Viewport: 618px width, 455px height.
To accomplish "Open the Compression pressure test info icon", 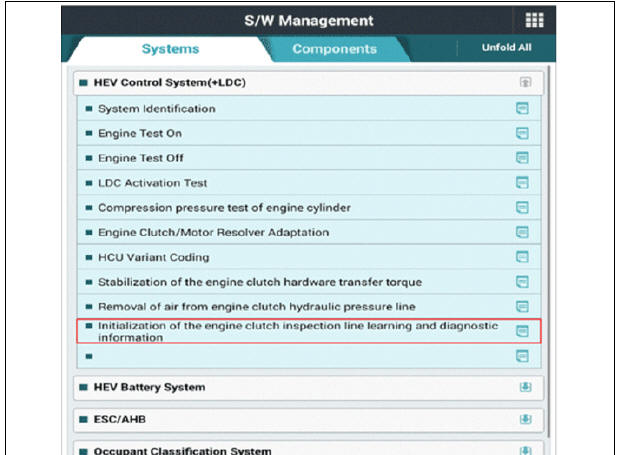I will tap(522, 207).
